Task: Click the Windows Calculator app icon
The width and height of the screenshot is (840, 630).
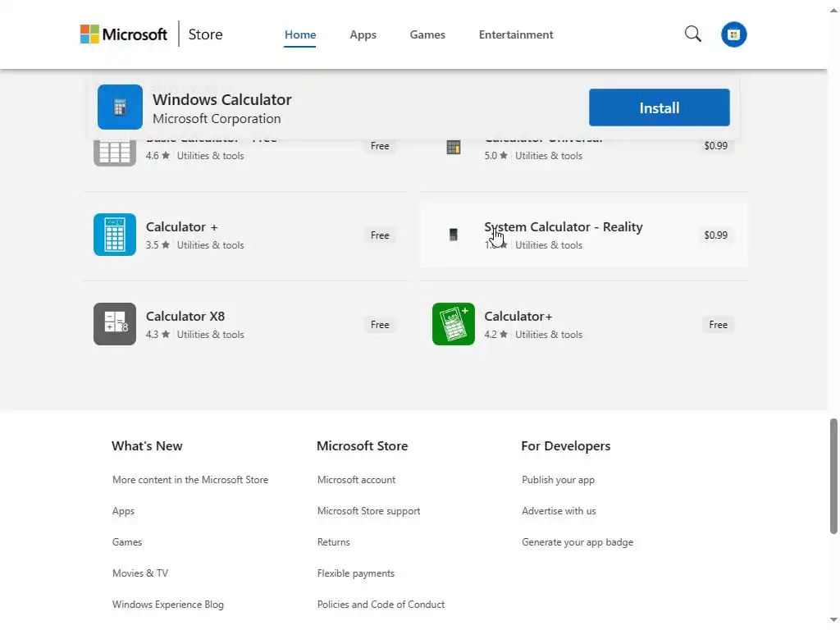Action: (120, 107)
